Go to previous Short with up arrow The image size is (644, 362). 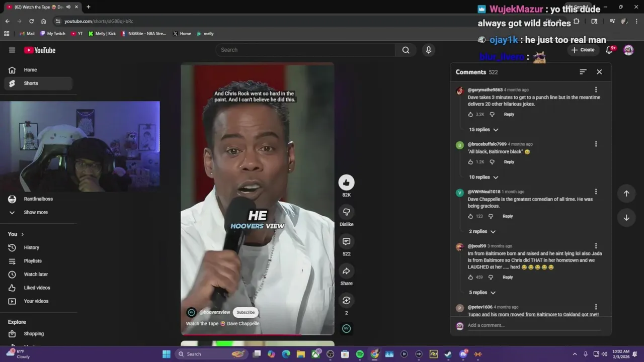[626, 194]
